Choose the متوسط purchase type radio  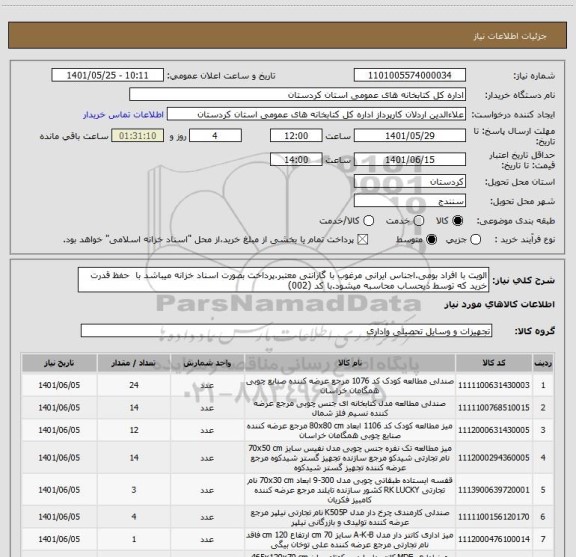tap(431, 240)
